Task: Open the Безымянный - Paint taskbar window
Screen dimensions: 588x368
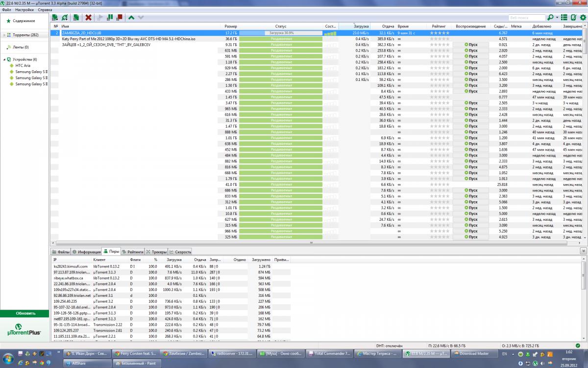Action: point(137,363)
